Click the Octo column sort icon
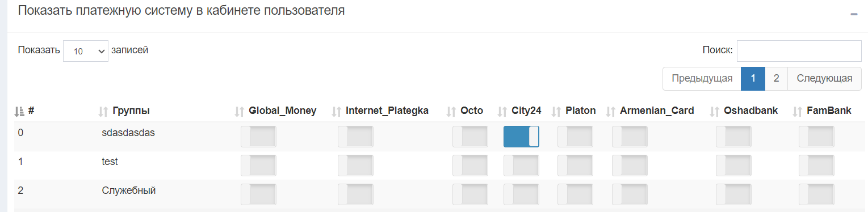 pos(452,112)
